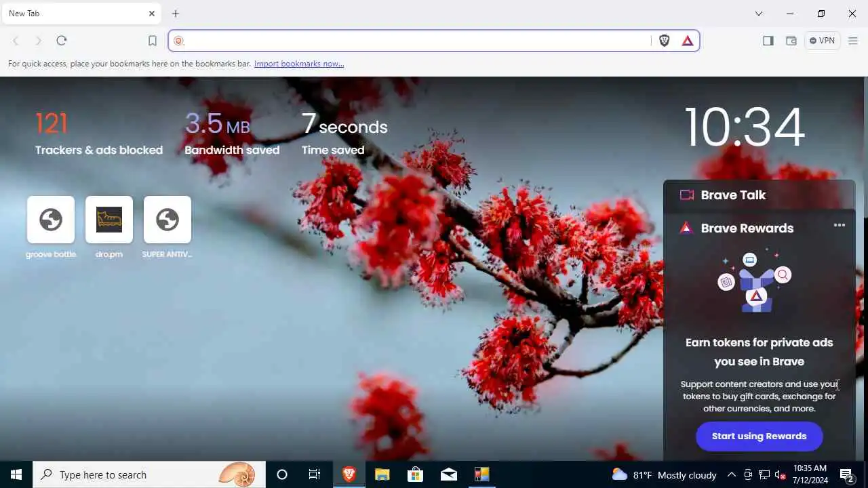Open the groove bottle shortcut tile
This screenshot has width=868, height=488.
coord(51,220)
